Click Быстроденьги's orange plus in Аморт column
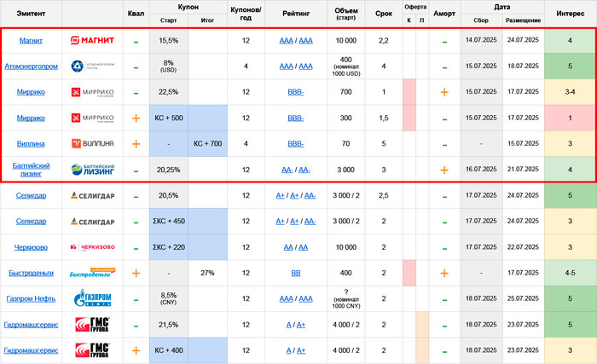 pos(443,274)
